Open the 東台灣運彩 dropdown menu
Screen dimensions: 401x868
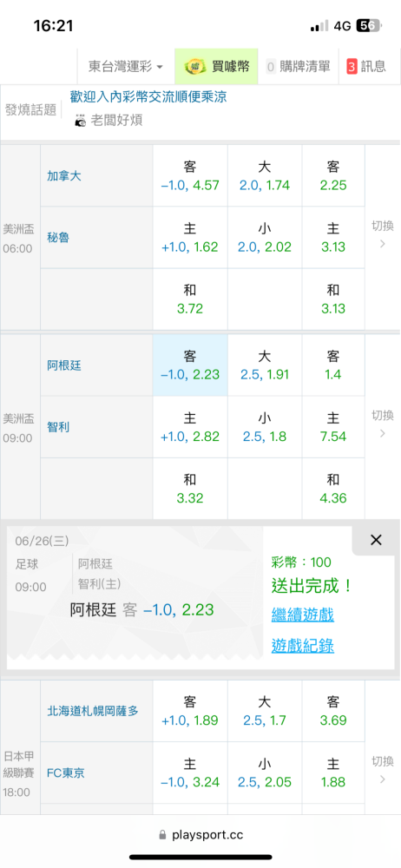pos(126,67)
